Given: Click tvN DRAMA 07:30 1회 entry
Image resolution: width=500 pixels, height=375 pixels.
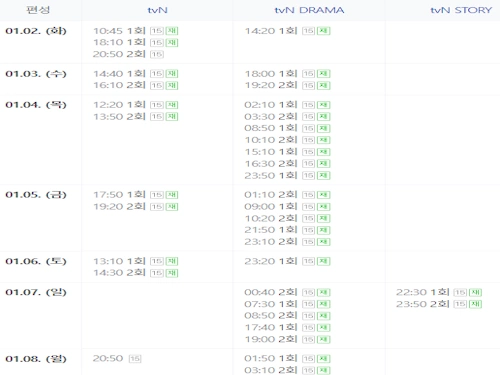Looking at the screenshot, I should pos(287,304).
